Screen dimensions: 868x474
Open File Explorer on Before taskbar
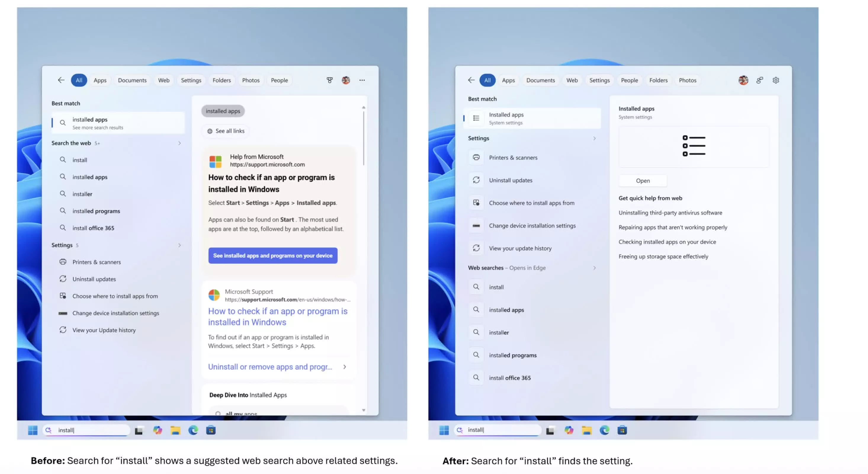(x=175, y=430)
